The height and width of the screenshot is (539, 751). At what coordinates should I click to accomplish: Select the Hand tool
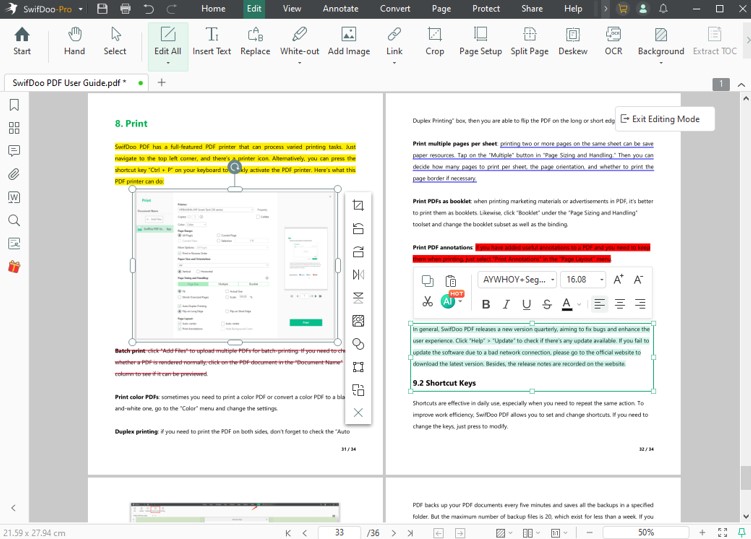74,42
